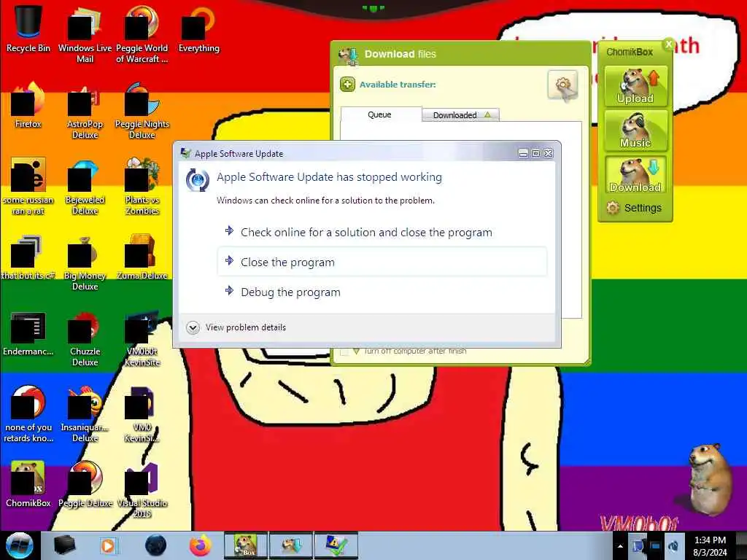Open Download files settings gear button
This screenshot has width=747, height=560.
click(x=562, y=86)
